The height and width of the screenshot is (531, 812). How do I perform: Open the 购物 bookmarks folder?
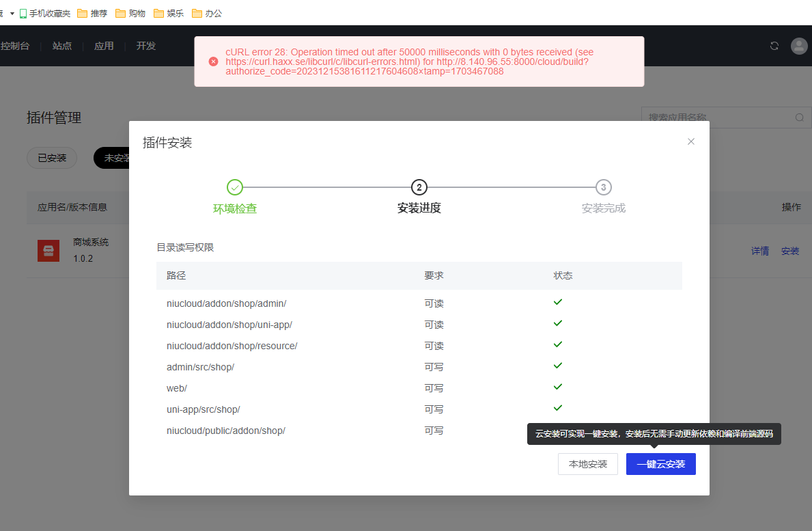coord(130,13)
